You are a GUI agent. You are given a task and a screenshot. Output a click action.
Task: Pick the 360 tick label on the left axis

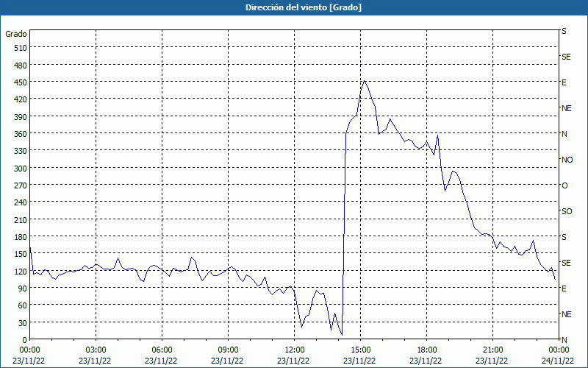(x=21, y=134)
